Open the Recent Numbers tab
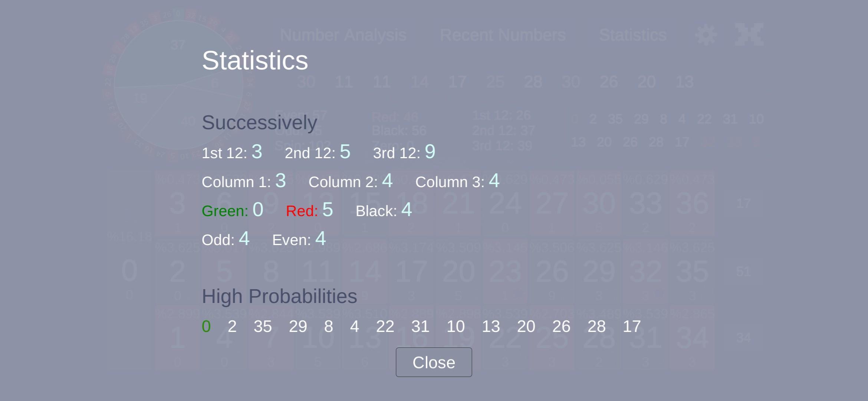The width and height of the screenshot is (868, 401). click(x=503, y=35)
